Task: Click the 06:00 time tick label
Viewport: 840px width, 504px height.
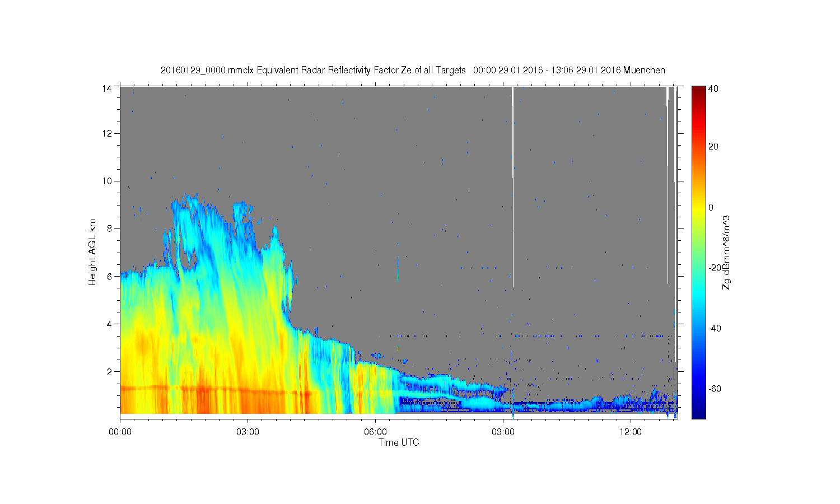Action: (x=375, y=432)
